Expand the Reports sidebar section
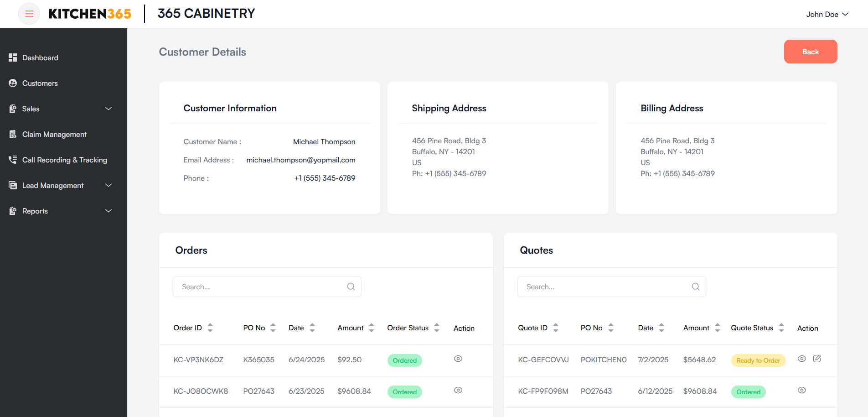This screenshot has width=868, height=417. point(108,211)
